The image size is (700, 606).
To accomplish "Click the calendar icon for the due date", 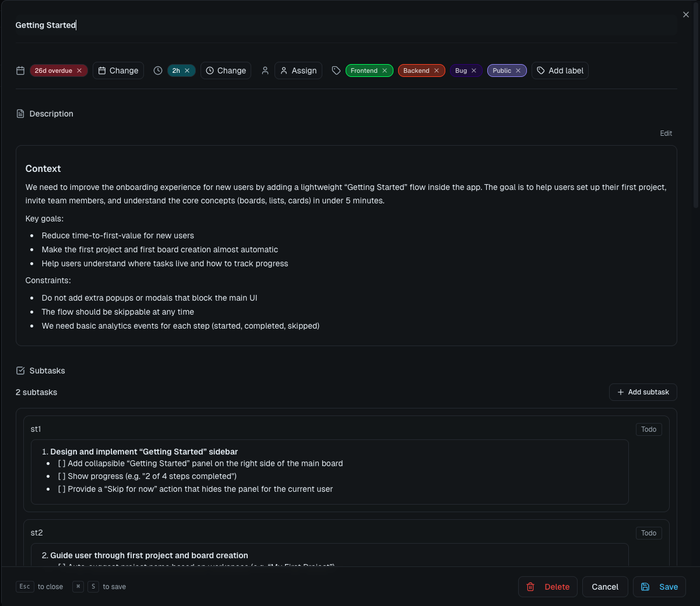I will click(20, 70).
